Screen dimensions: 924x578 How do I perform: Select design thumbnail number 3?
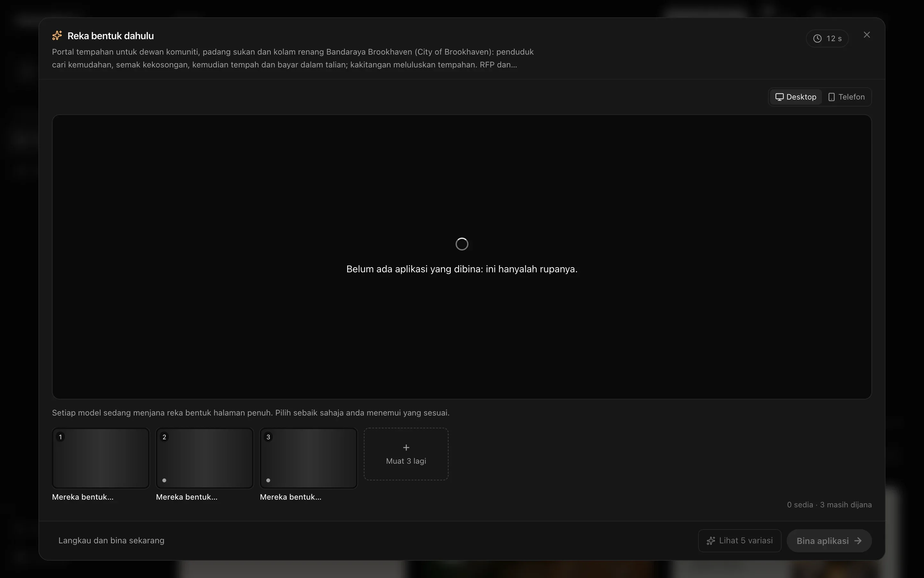click(x=309, y=458)
